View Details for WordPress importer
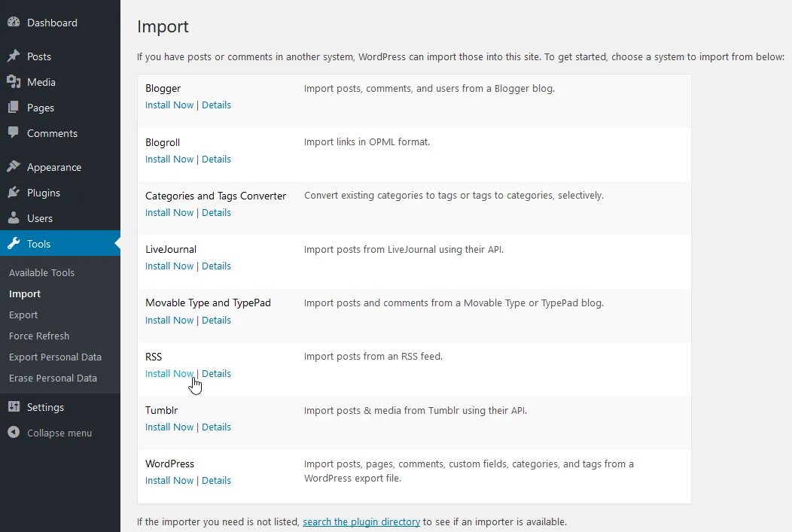Viewport: 792px width, 532px height. click(216, 480)
